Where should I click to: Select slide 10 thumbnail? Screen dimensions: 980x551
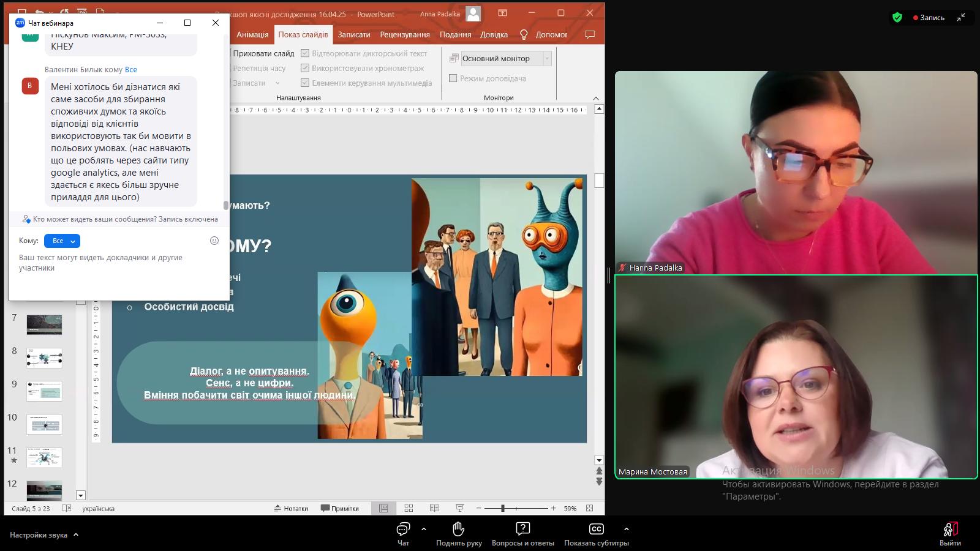44,424
